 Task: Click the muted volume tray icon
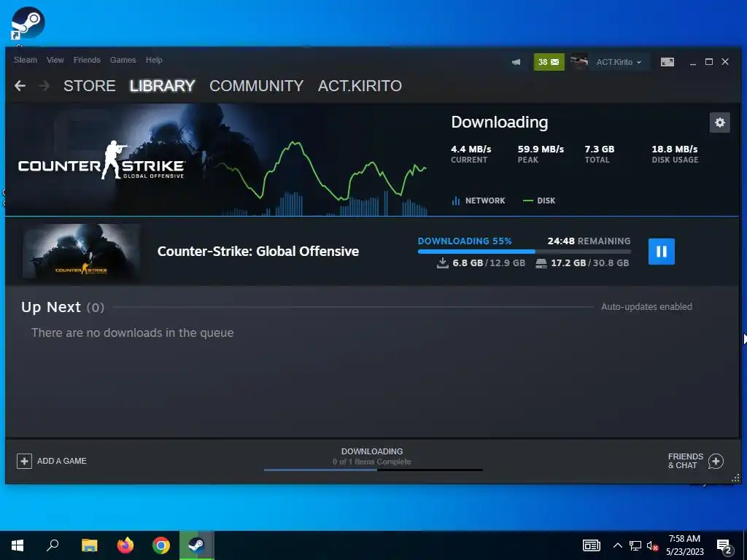[652, 545]
